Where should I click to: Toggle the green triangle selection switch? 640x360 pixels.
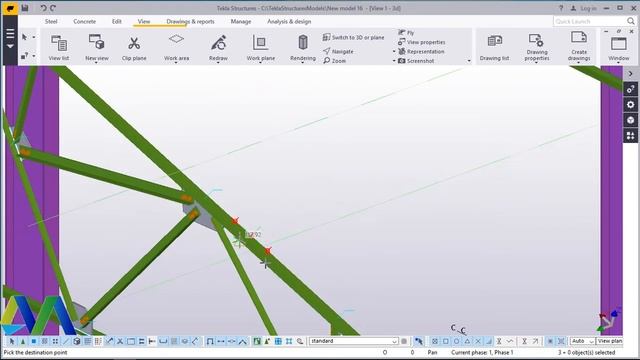click(x=23, y=341)
